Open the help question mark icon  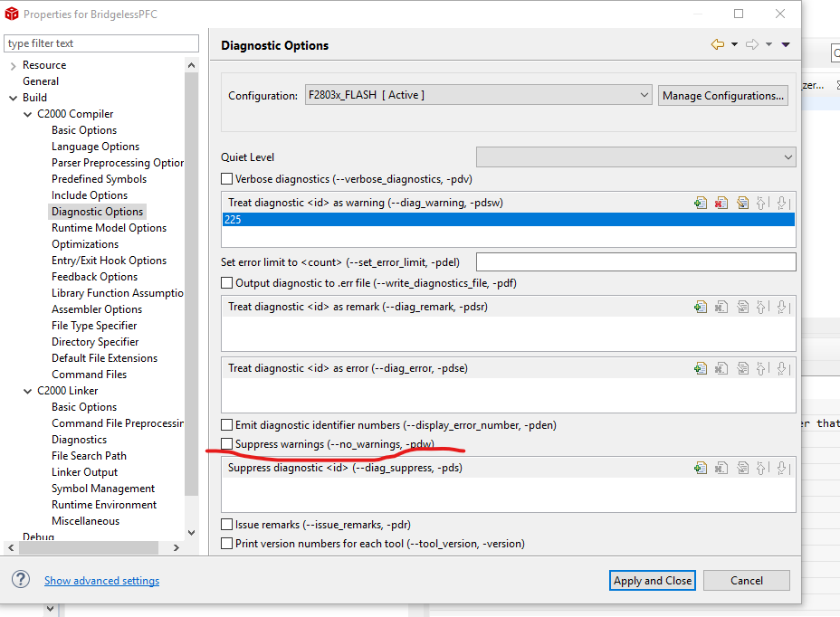(x=22, y=580)
